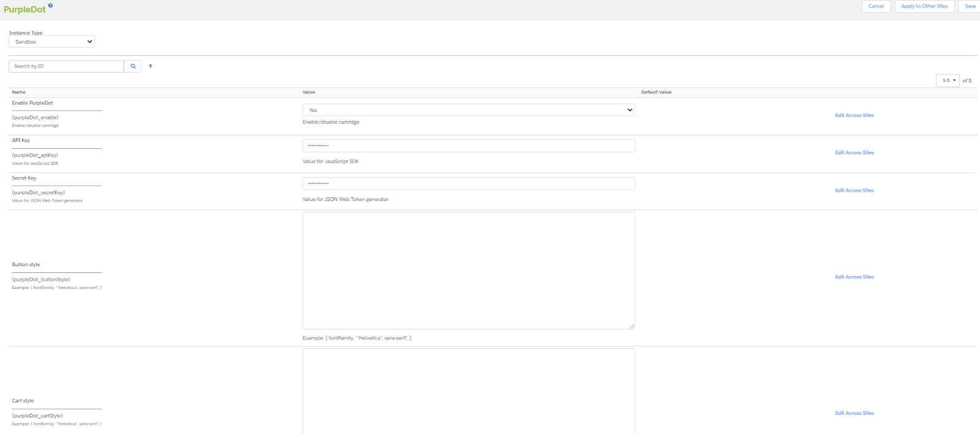
Task: Edit Across Sites for Cart style
Action: (x=854, y=413)
